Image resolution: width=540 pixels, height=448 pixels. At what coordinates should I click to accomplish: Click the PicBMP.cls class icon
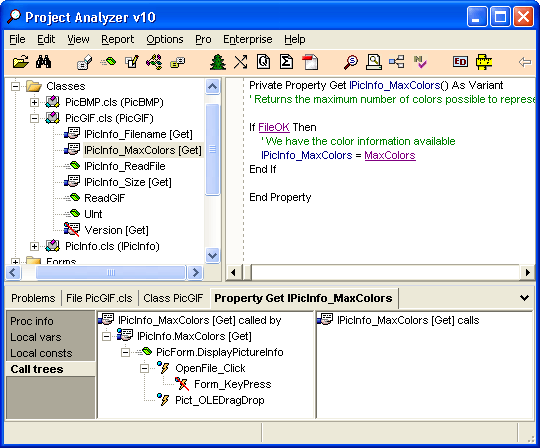[53, 102]
